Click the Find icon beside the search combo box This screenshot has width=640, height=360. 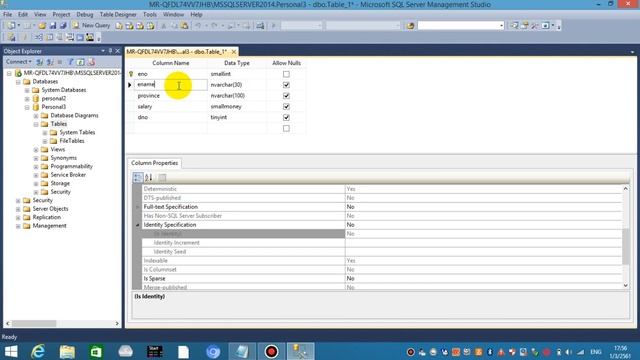click(x=410, y=26)
